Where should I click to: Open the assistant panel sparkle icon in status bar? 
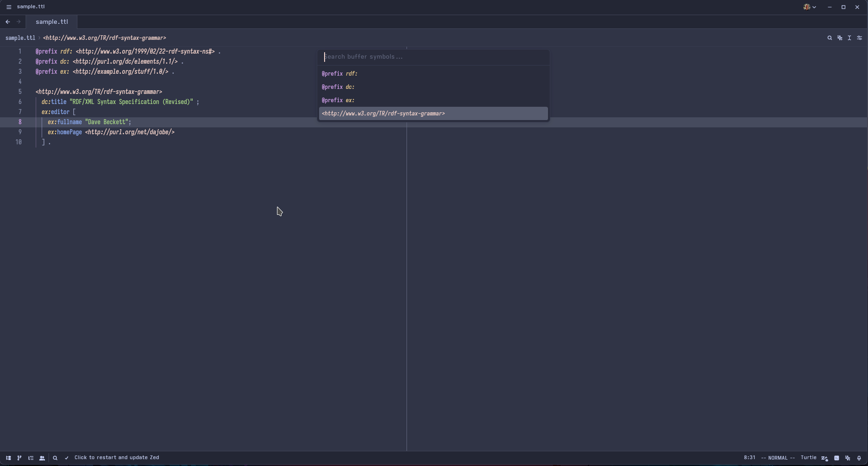coord(847,458)
